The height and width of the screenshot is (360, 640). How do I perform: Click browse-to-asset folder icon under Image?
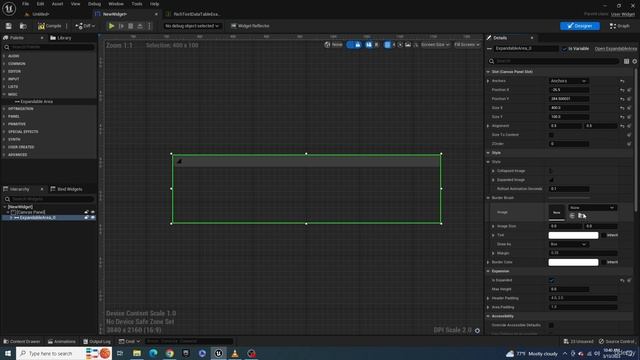click(582, 216)
